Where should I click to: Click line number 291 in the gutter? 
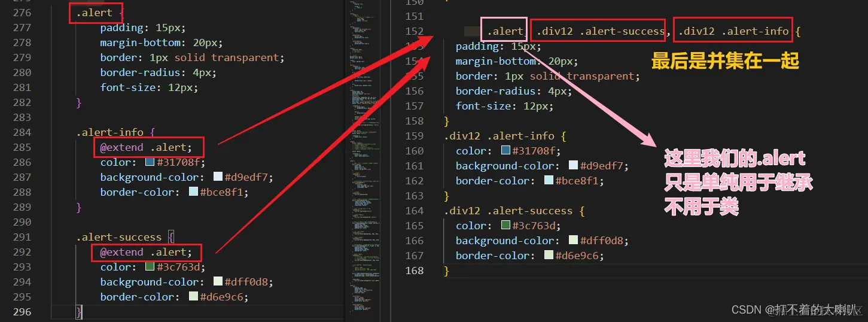pos(22,237)
